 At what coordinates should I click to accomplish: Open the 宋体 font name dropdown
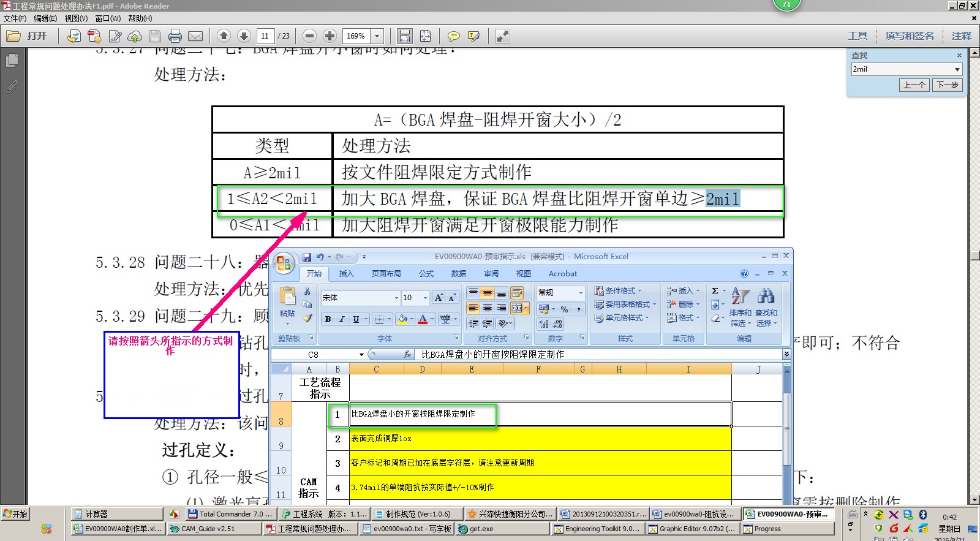click(396, 298)
